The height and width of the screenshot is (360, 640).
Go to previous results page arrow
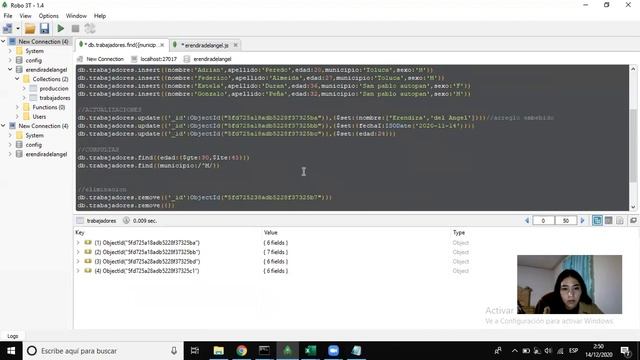[x=527, y=220]
